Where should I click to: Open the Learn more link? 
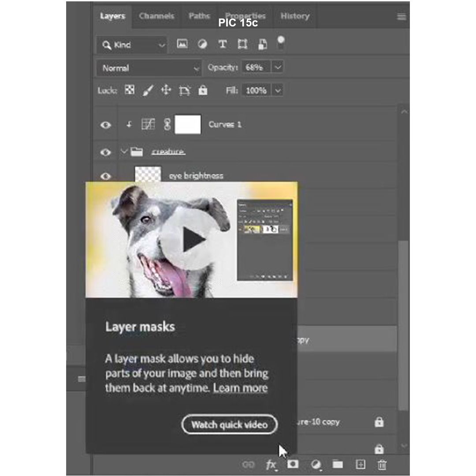[240, 388]
